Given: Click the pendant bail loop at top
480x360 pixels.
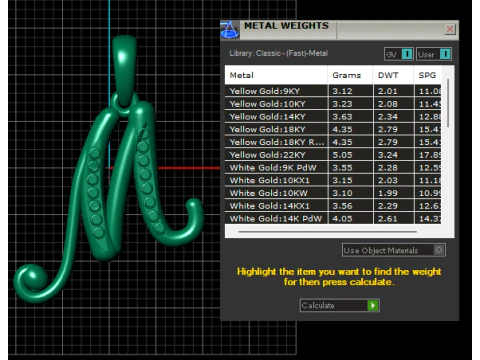Looking at the screenshot, I should [124, 70].
